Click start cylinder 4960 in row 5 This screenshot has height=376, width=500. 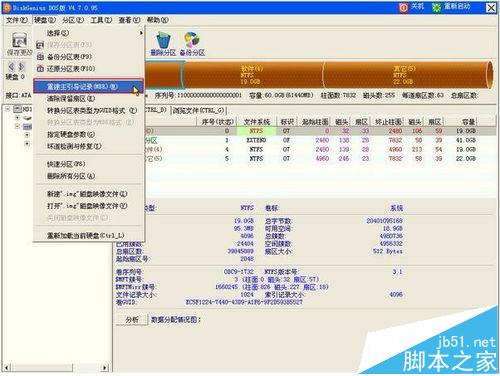click(322, 159)
